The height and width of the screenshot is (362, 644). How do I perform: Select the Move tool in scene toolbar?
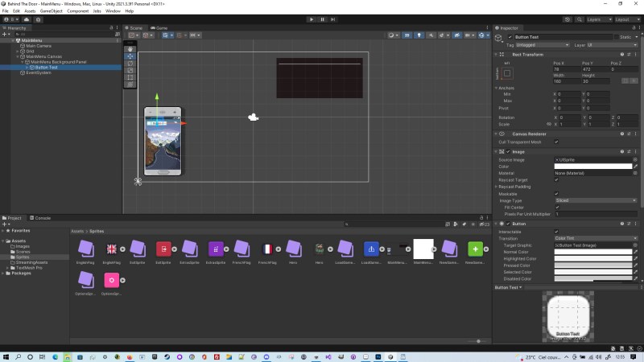click(x=130, y=56)
